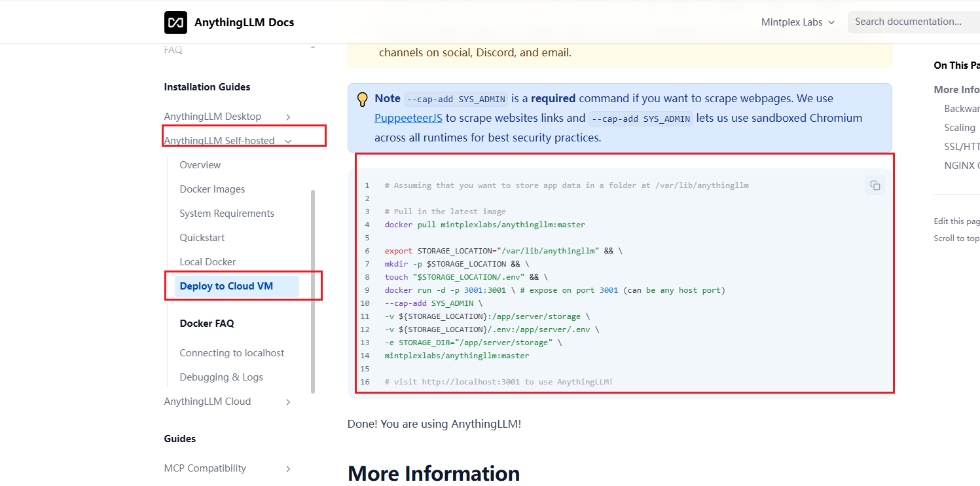This screenshot has width=980, height=486.
Task: Click the Guides sidebar heading
Action: [x=180, y=439]
